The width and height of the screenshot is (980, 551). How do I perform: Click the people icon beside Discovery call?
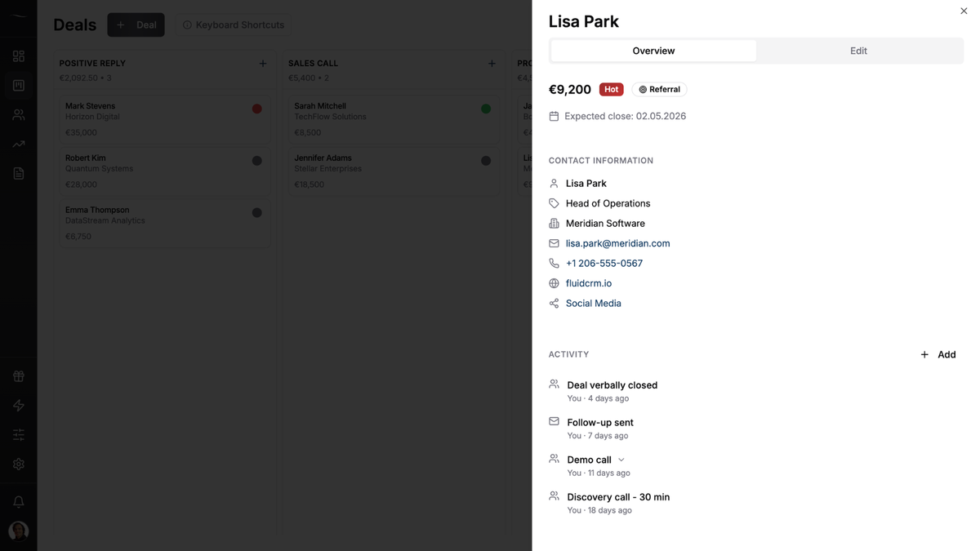554,495
